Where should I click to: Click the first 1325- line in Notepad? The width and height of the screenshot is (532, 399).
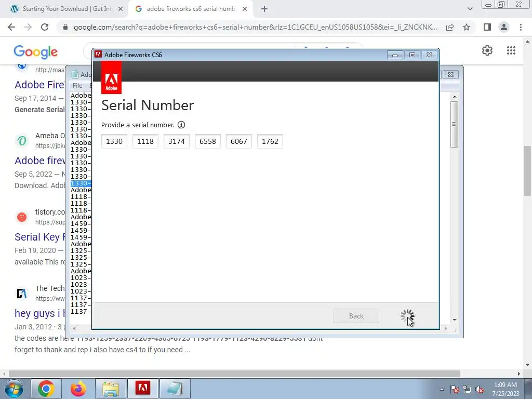pyautogui.click(x=81, y=251)
